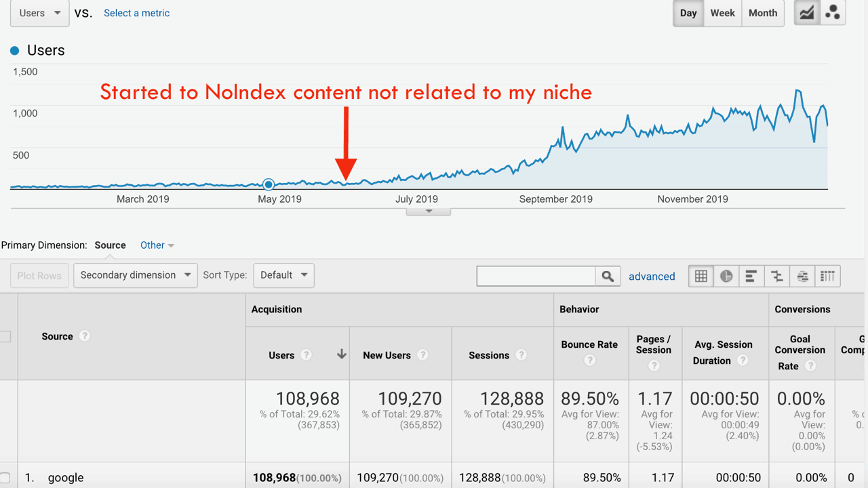Image resolution: width=868 pixels, height=488 pixels.
Task: Open the Sort Type Default dropdown
Action: tap(284, 275)
